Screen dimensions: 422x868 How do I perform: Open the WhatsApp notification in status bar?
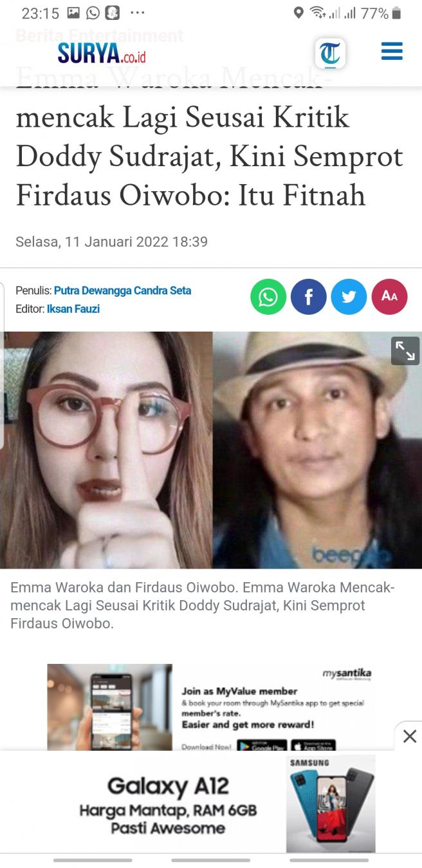(x=93, y=13)
